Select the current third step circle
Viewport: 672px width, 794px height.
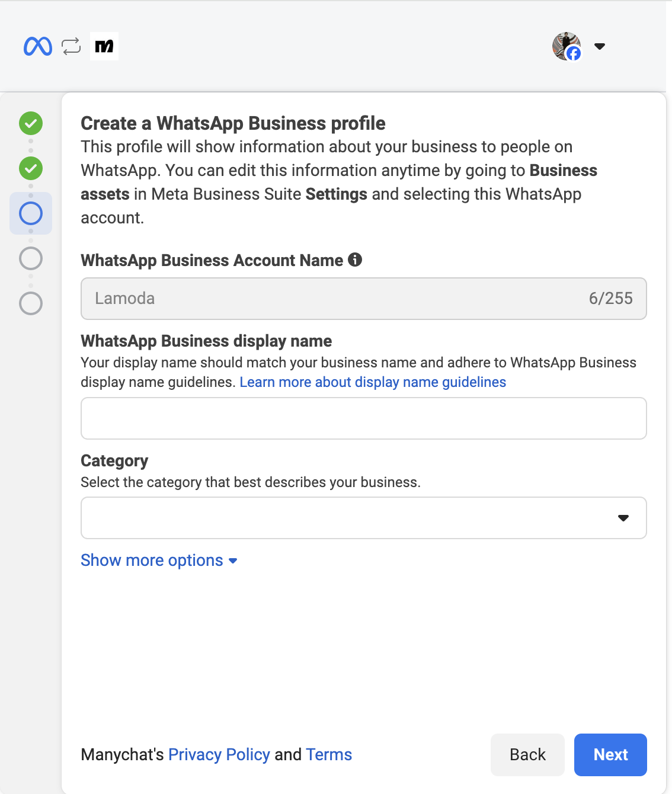pyautogui.click(x=31, y=213)
